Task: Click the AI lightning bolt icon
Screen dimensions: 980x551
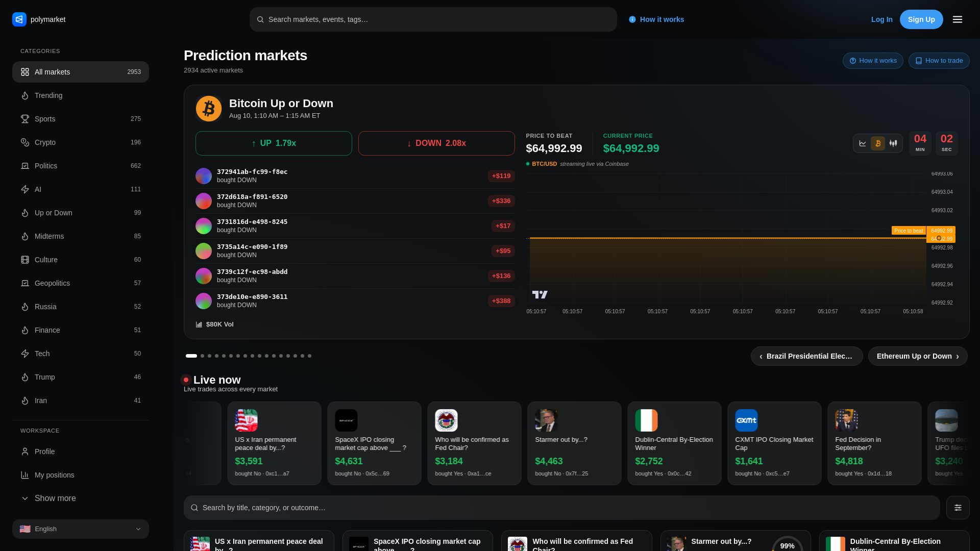Action: tap(25, 189)
